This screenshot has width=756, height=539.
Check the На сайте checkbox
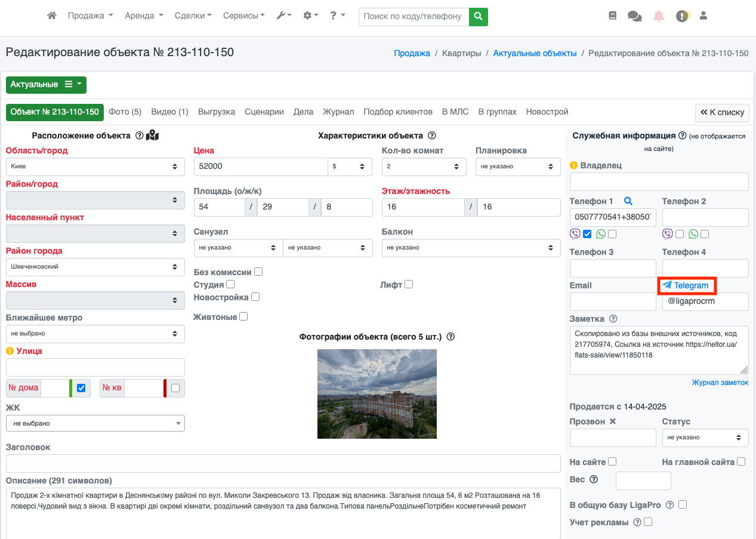point(612,461)
